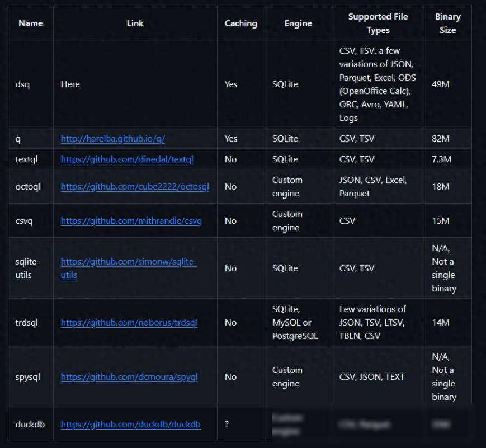This screenshot has width=486, height=448.
Task: Follow the cube2222/octosql GitHub link
Action: coord(135,187)
